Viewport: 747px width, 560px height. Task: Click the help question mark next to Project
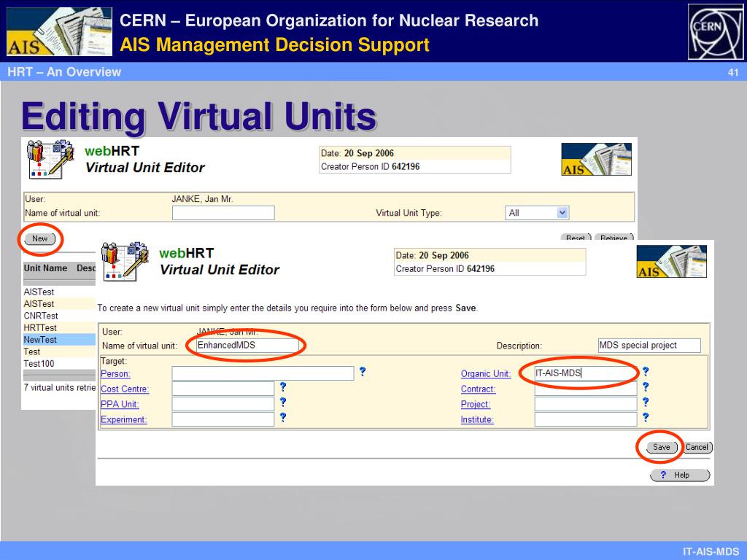click(646, 402)
